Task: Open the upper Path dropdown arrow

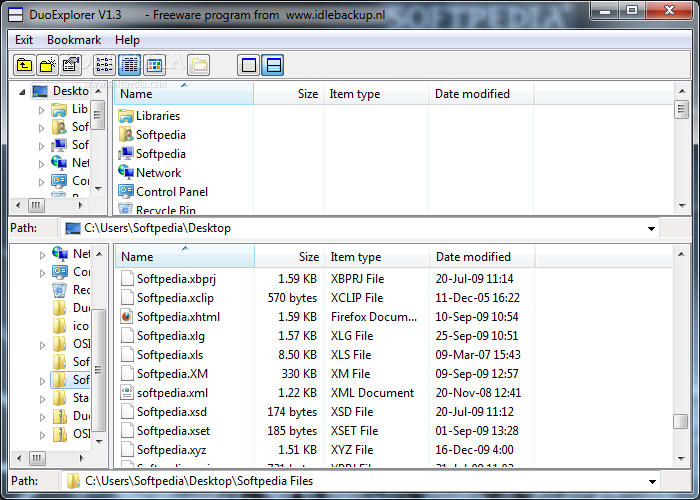Action: coord(651,229)
